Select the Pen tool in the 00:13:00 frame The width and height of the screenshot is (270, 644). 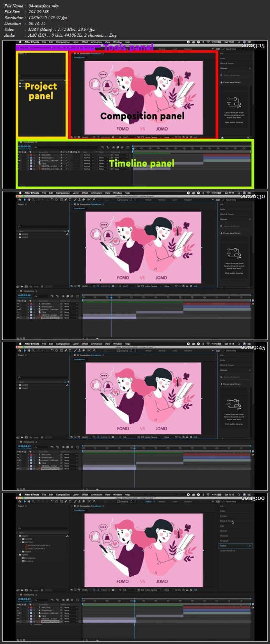(x=66, y=501)
